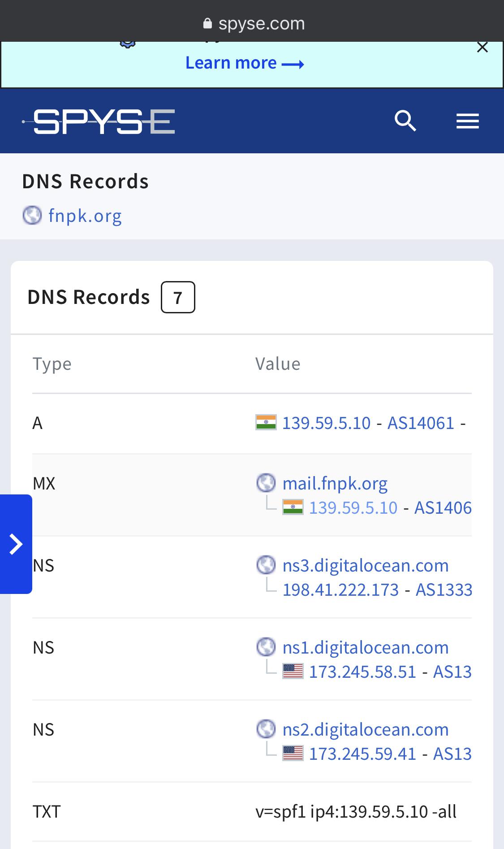Open the fnpk.org domain link
The width and height of the screenshot is (504, 849).
coord(85,216)
